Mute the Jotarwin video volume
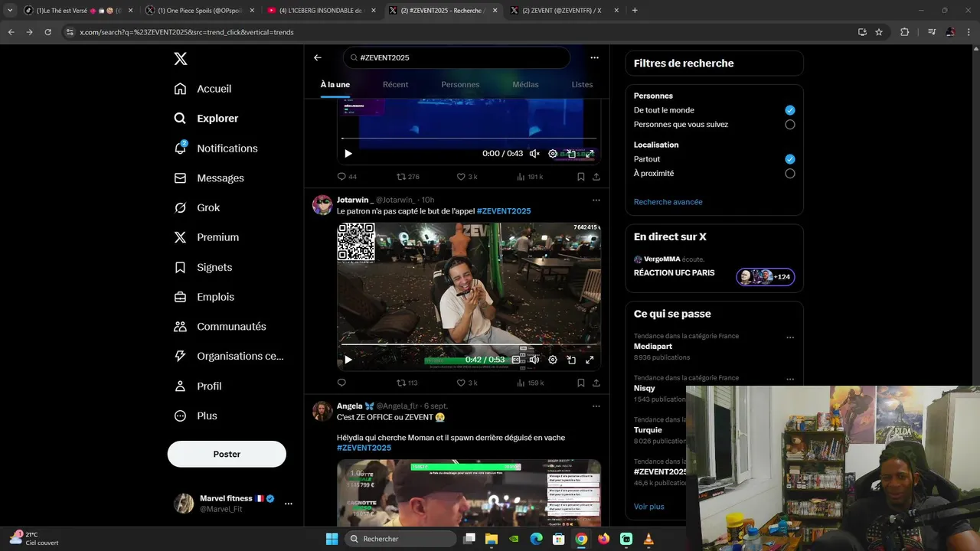 coord(534,360)
